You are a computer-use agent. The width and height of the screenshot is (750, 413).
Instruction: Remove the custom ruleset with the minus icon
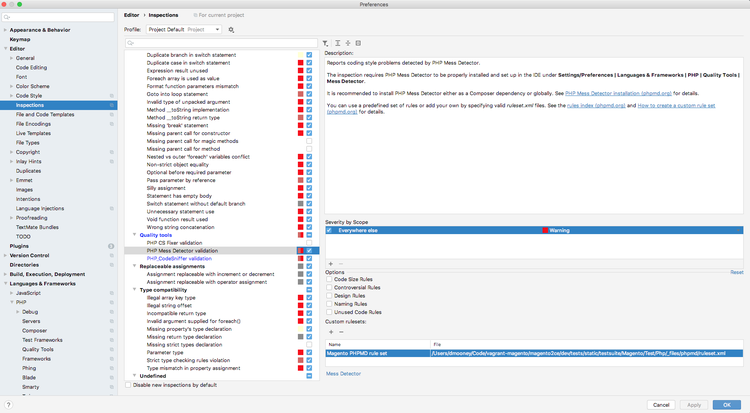[341, 332]
